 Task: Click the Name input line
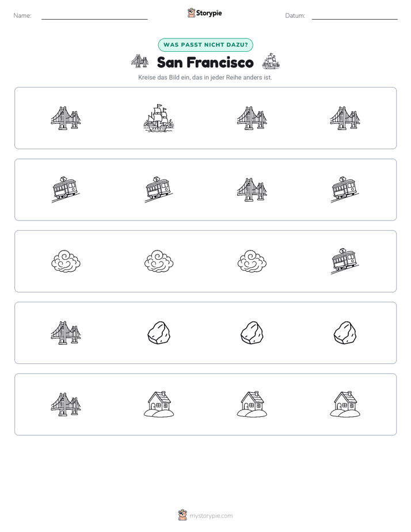click(94, 16)
